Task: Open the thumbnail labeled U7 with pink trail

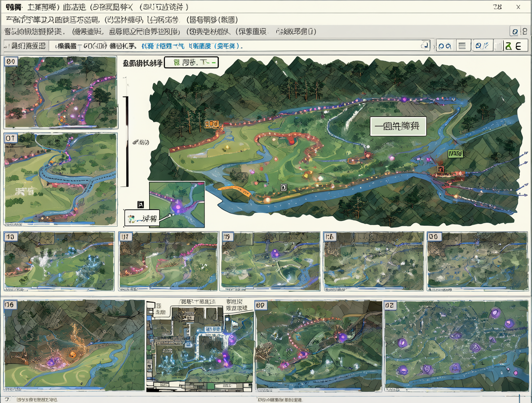Action: [168, 261]
